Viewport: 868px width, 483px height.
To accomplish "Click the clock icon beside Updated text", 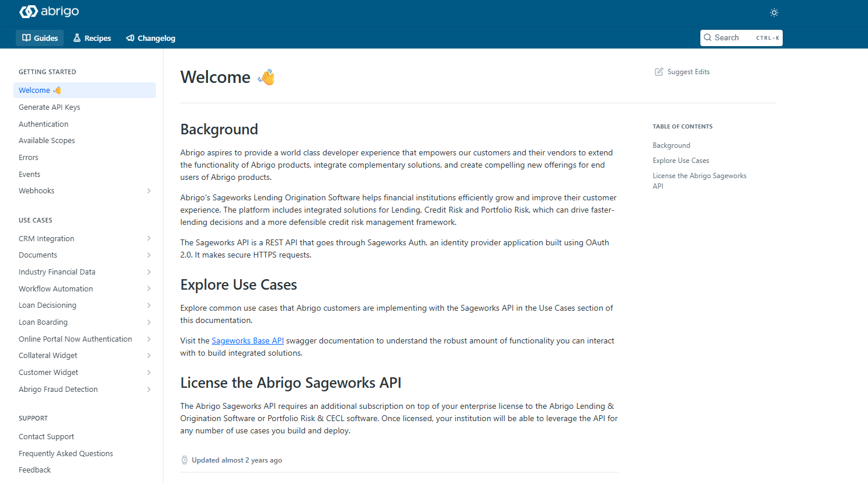I will pyautogui.click(x=185, y=460).
